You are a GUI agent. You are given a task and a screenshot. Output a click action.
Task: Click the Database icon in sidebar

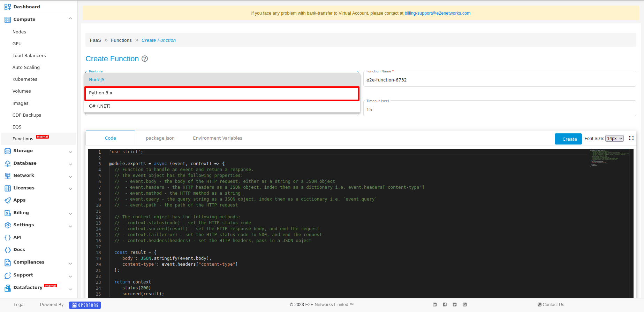[x=8, y=163]
